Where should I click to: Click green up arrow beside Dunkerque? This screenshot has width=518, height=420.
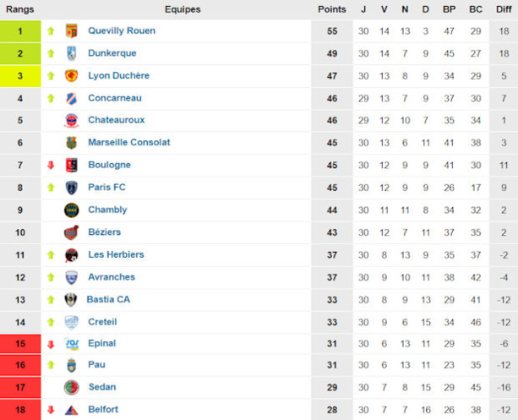coord(51,53)
